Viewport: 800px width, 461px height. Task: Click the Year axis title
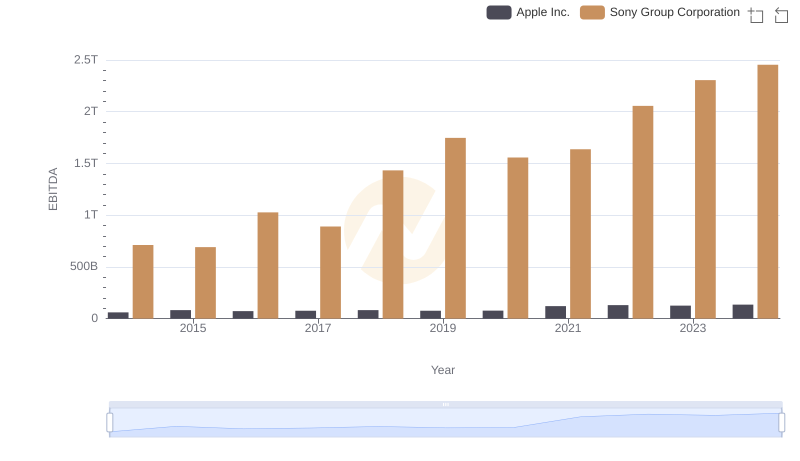[x=443, y=370]
